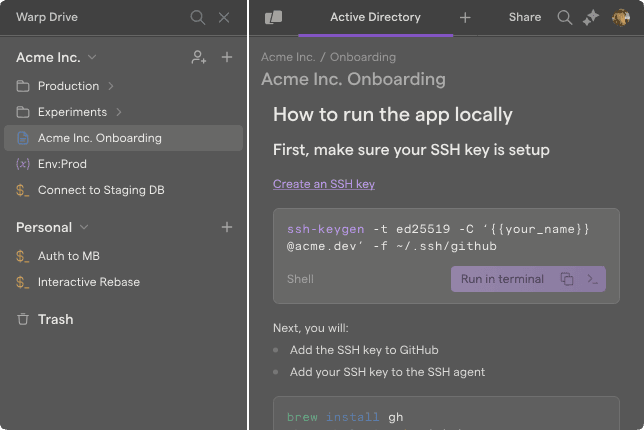Click the notebook icon beside Acme Inc. Onboarding
The image size is (644, 430).
23,138
